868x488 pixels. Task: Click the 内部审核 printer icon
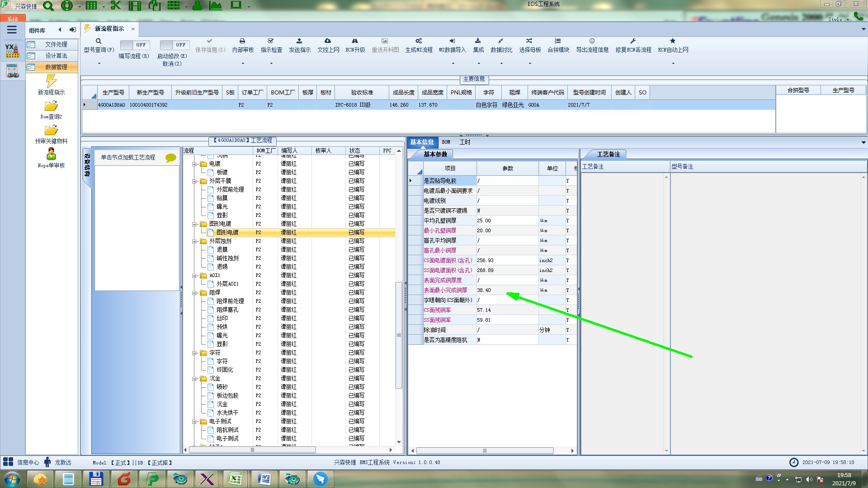(242, 41)
